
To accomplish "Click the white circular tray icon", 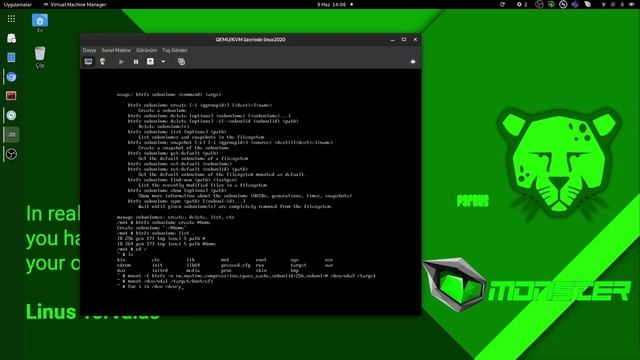I will (x=563, y=4).
